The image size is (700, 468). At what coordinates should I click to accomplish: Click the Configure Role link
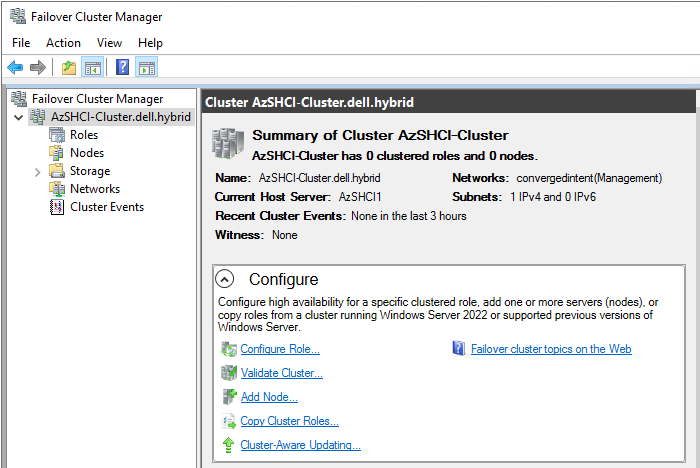click(279, 349)
